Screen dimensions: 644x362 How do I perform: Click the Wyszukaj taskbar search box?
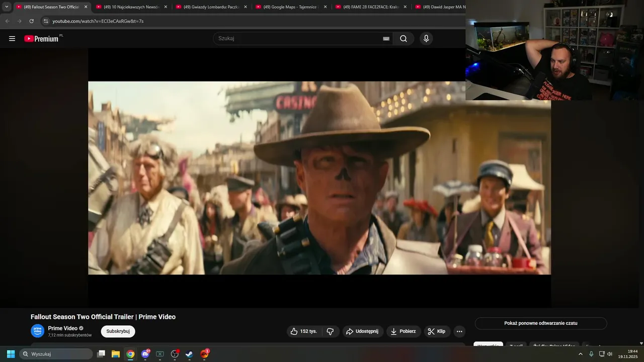[x=56, y=354]
